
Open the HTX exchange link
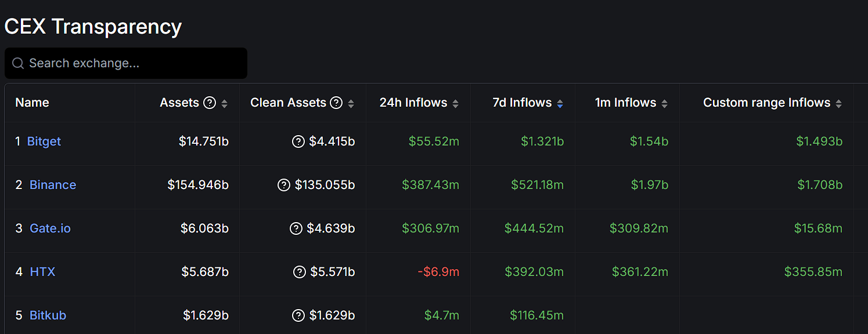(42, 272)
